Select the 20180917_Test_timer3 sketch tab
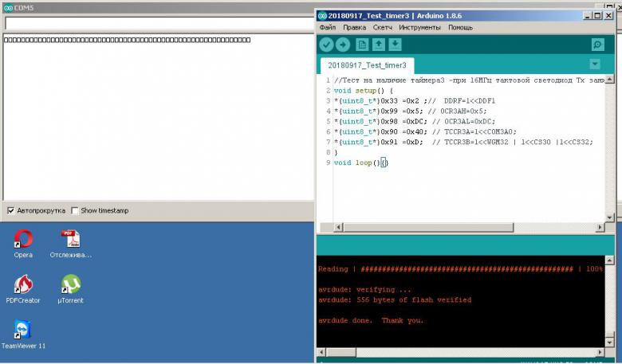 pyautogui.click(x=367, y=65)
